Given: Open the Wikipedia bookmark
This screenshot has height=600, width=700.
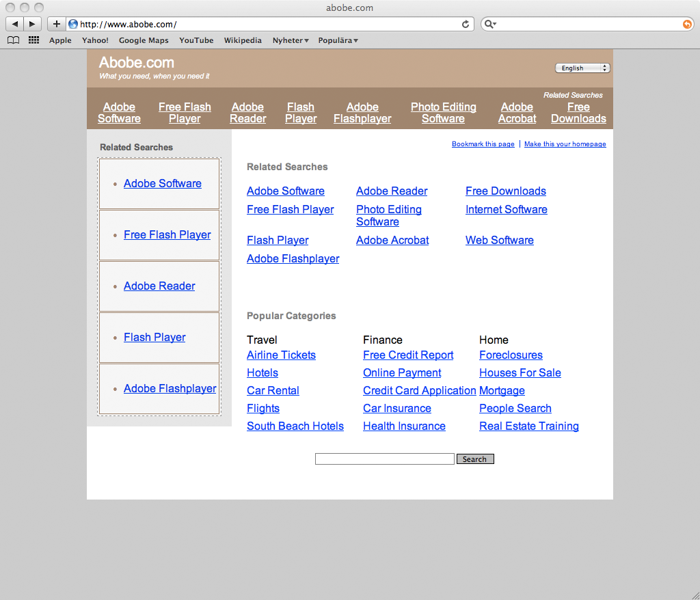Looking at the screenshot, I should pyautogui.click(x=243, y=40).
